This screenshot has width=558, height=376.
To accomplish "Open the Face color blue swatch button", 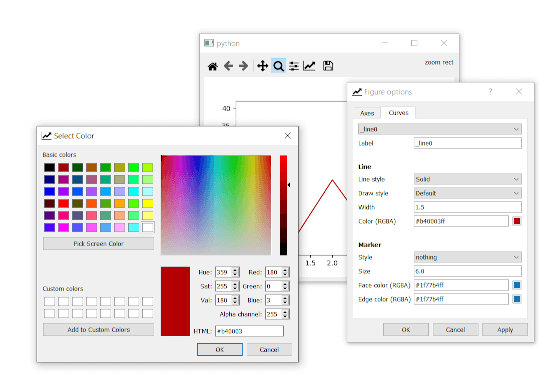I will coord(517,285).
